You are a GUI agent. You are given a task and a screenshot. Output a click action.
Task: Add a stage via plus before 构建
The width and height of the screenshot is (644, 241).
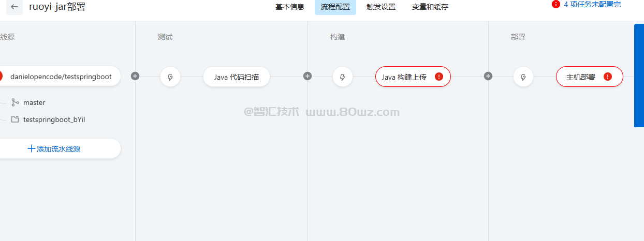tap(308, 76)
